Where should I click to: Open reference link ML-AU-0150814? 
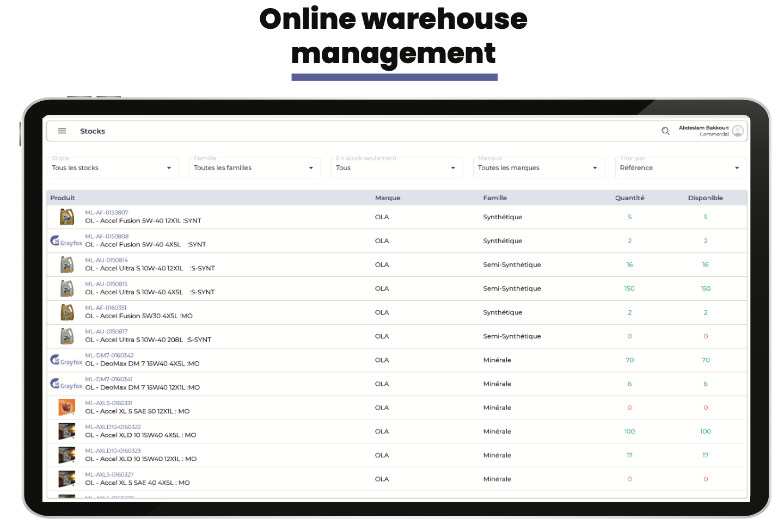[x=106, y=261]
